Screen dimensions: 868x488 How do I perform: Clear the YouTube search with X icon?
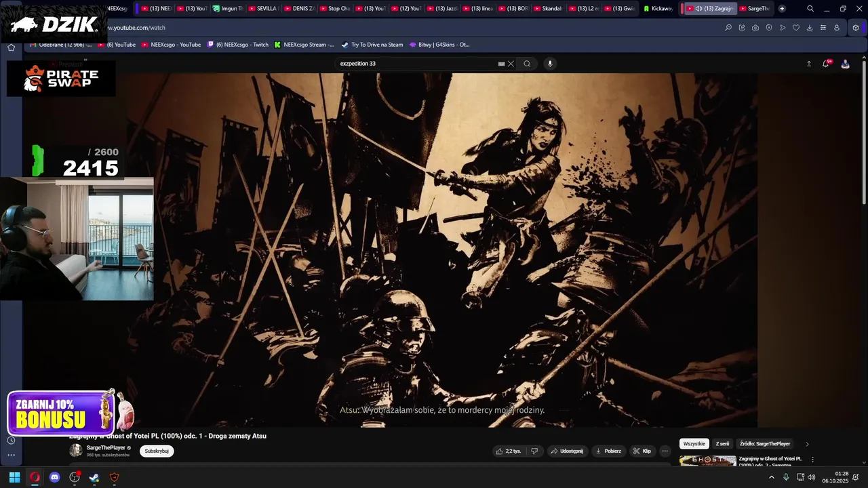(511, 64)
